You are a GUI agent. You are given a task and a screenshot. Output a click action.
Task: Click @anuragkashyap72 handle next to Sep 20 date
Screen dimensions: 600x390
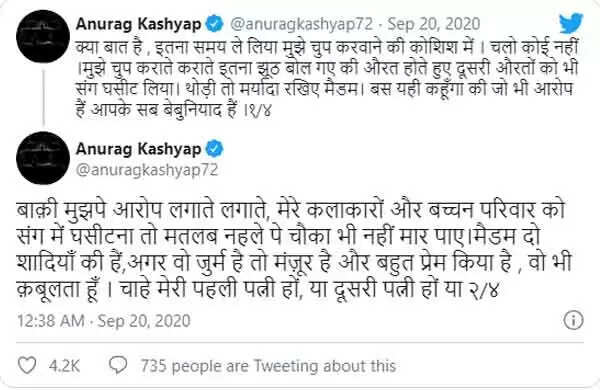coord(301,24)
